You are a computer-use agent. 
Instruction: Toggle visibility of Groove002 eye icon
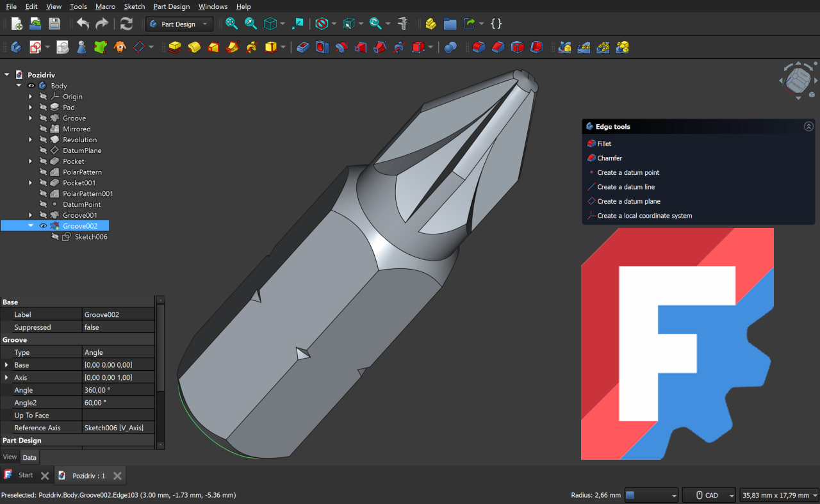[43, 225]
